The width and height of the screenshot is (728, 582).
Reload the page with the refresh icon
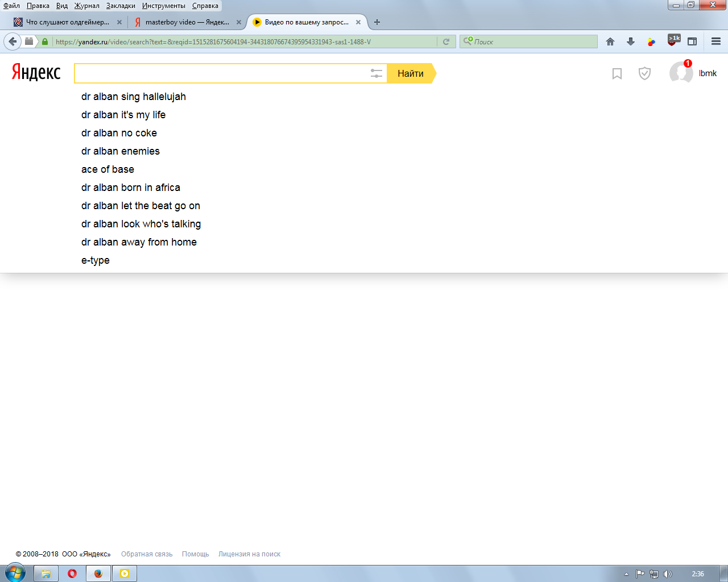446,41
